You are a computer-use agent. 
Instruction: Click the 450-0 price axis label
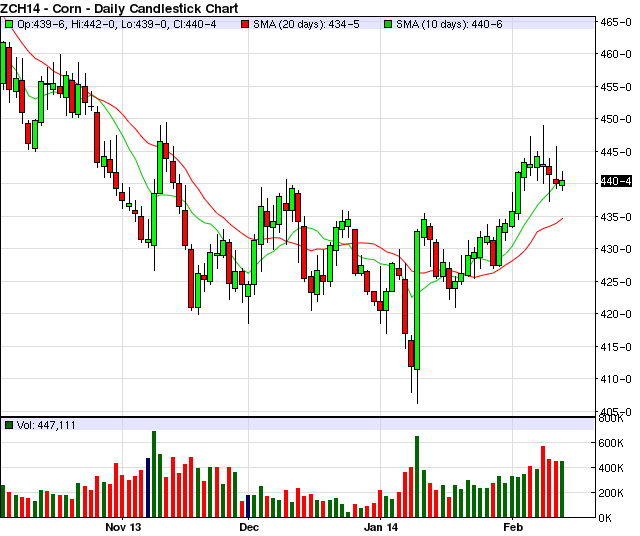point(616,119)
